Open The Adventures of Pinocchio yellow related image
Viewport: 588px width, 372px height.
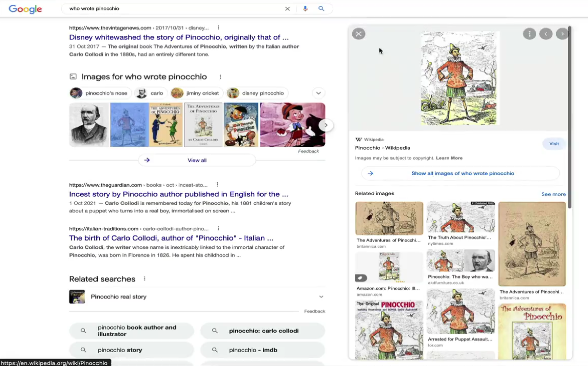532,331
